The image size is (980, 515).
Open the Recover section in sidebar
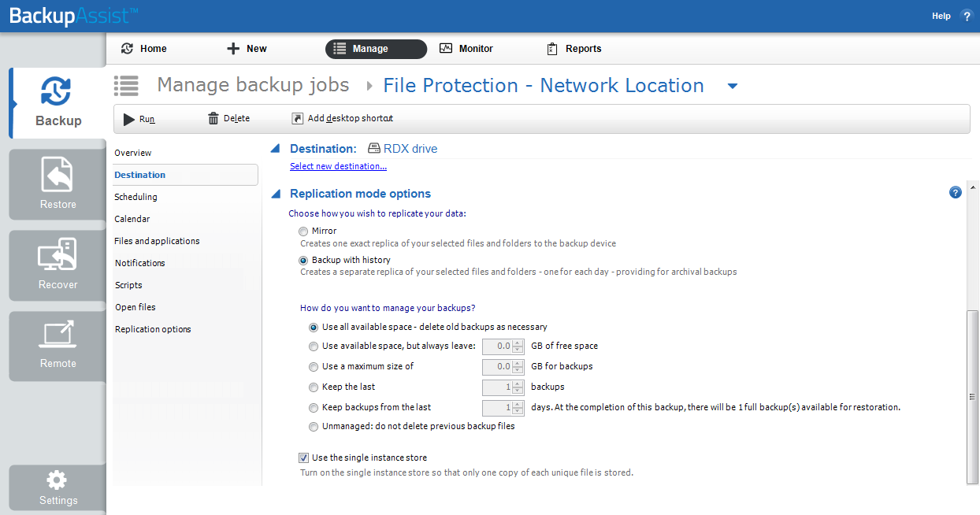[58, 265]
